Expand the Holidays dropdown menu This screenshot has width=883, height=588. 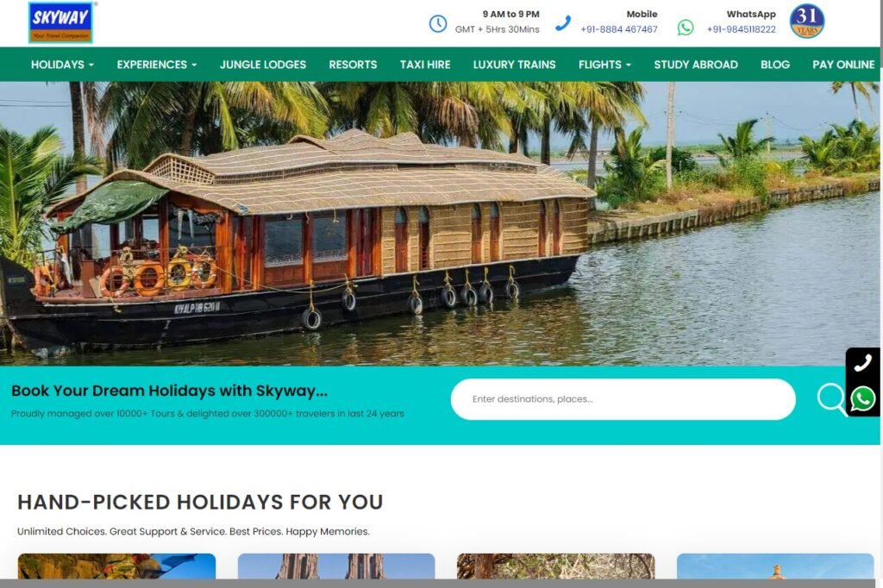click(62, 65)
